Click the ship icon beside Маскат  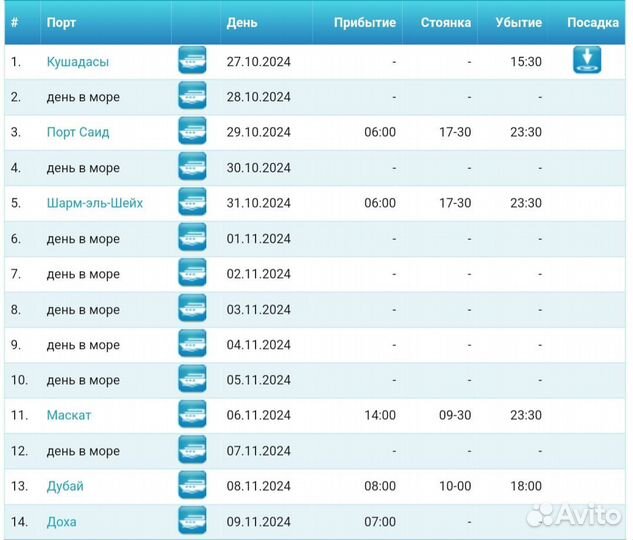pyautogui.click(x=192, y=414)
